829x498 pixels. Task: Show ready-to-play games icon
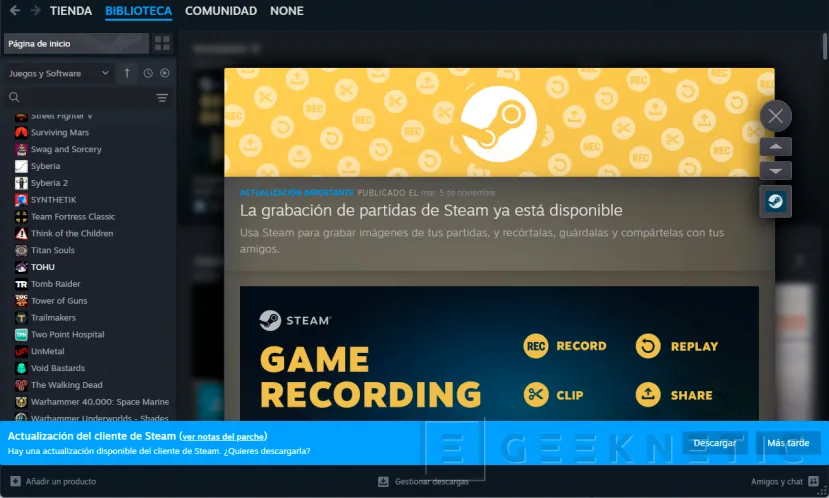point(165,73)
